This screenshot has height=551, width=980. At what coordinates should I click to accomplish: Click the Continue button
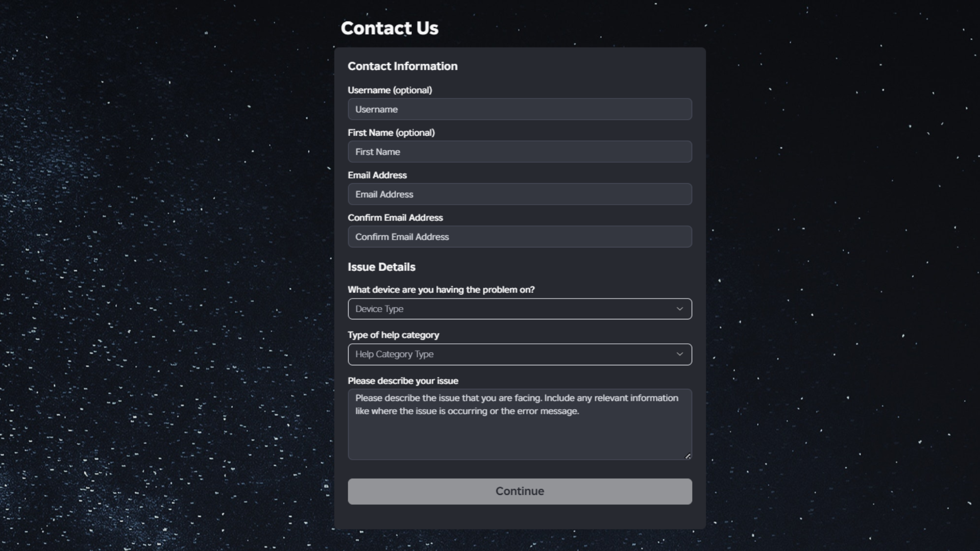click(519, 491)
